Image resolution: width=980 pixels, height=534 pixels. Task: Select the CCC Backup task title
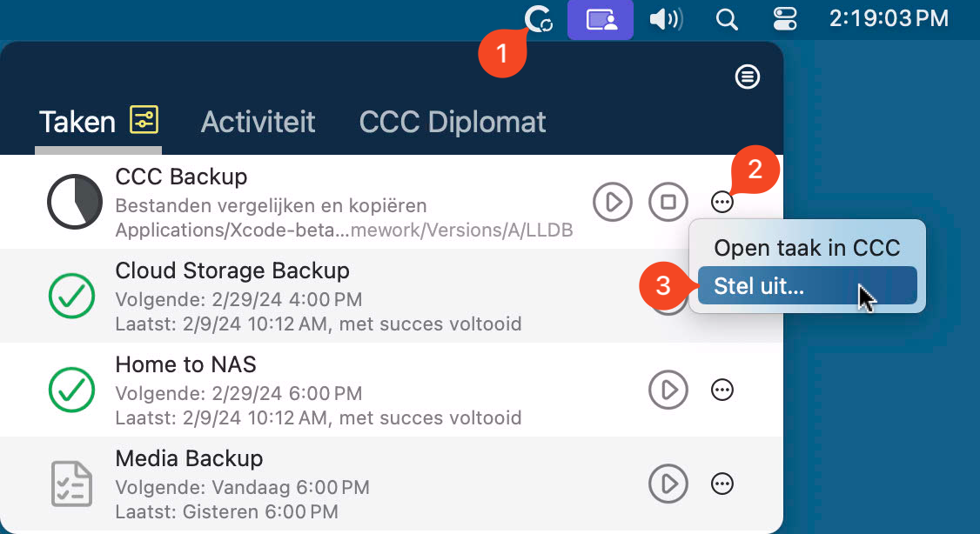pos(181,177)
